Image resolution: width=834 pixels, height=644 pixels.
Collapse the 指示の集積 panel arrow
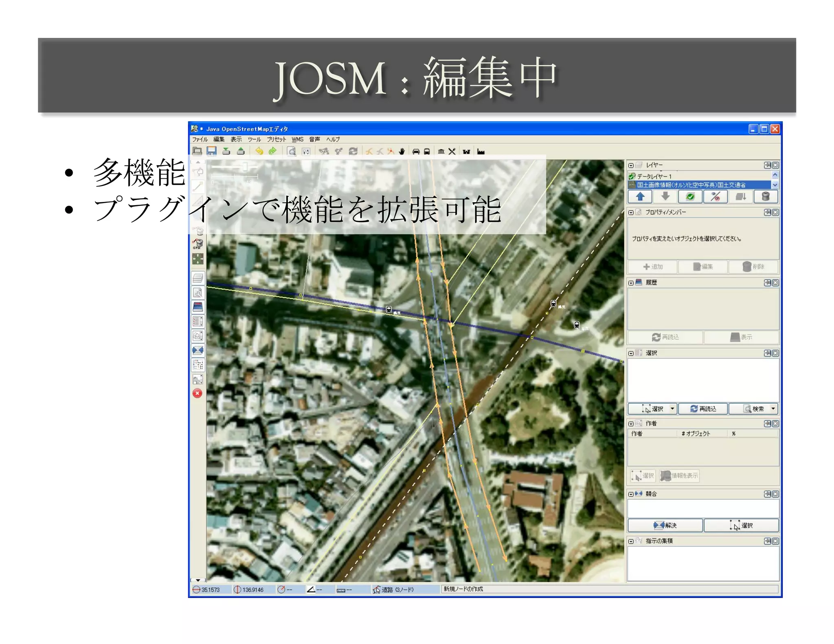pyautogui.click(x=631, y=541)
